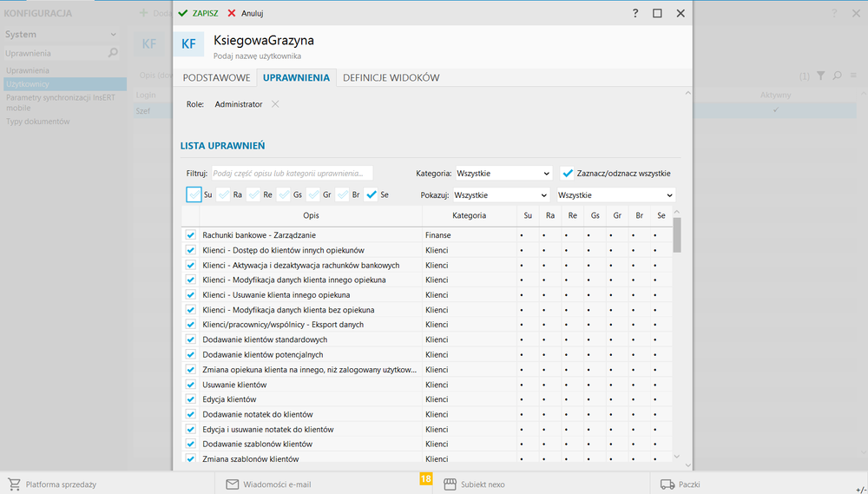Click the Filtruj permissions search field
Viewport: 868px width, 494px height.
point(292,174)
